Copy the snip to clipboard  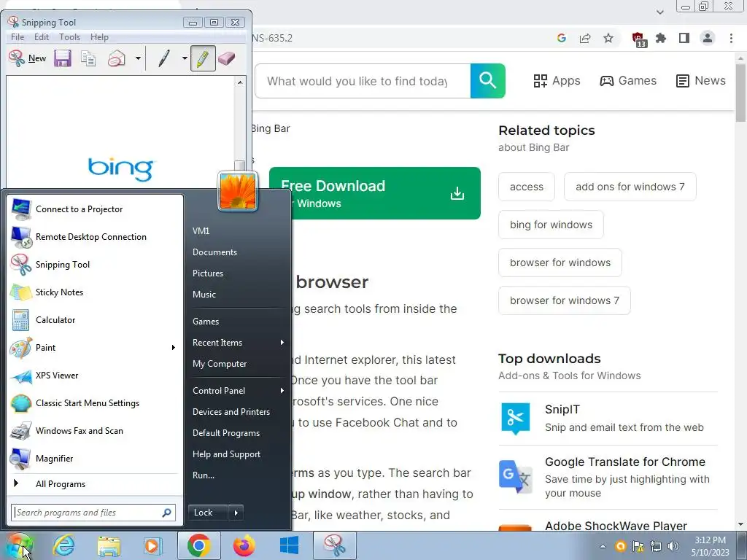coord(88,58)
